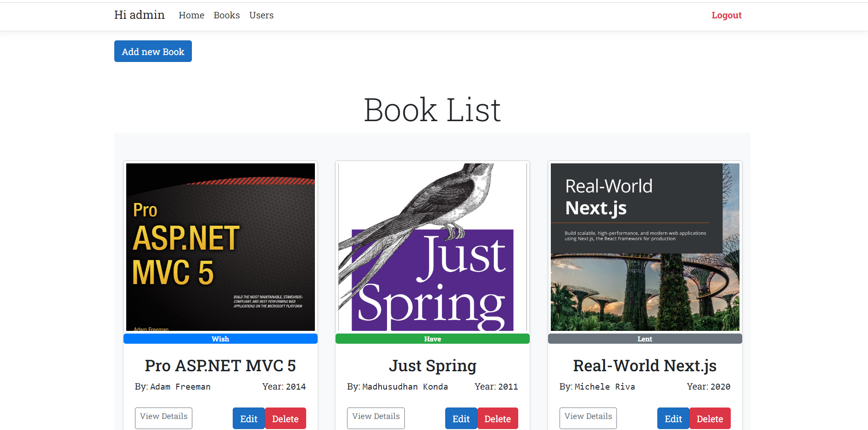This screenshot has width=868, height=430.
Task: Edit the Real-World Next.js book
Action: tap(673, 418)
